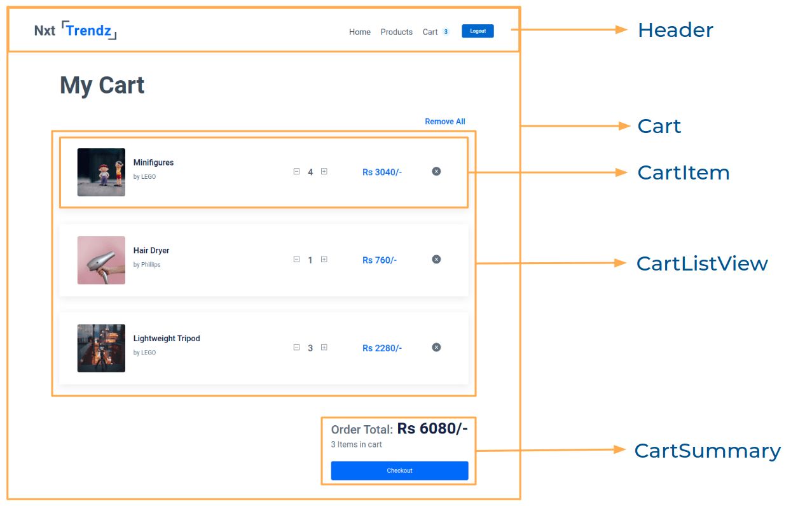
Task: Decrease quantity of Minifigures item
Action: click(x=296, y=171)
